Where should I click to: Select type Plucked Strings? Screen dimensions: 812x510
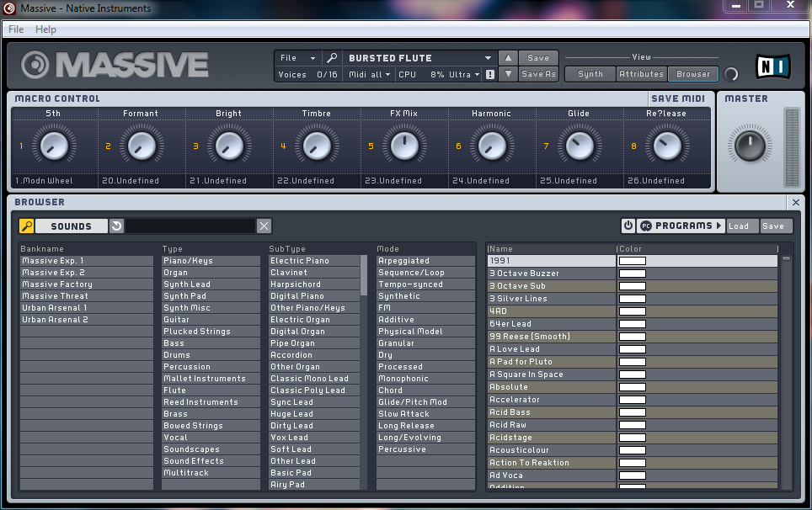point(211,331)
